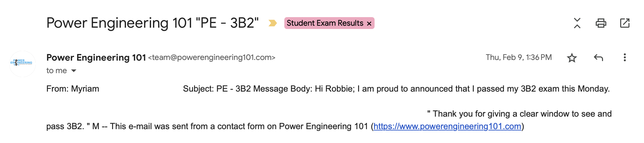Star this email

point(572,58)
